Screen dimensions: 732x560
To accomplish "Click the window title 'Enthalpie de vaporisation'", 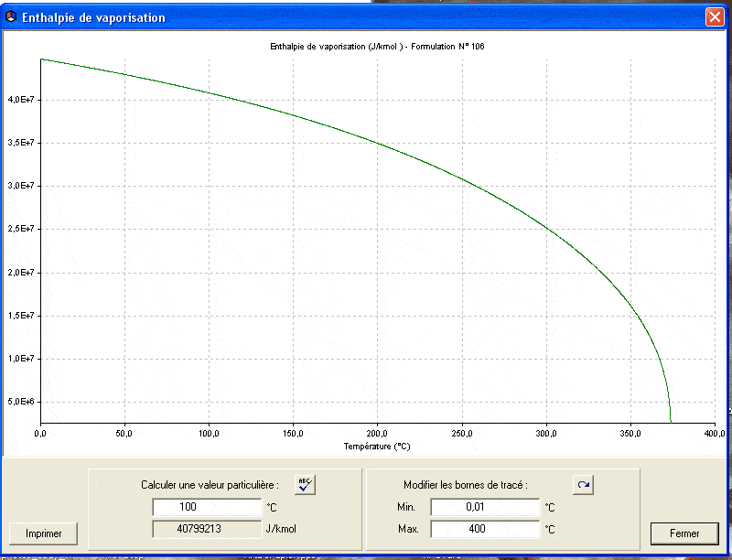I will 94,17.
